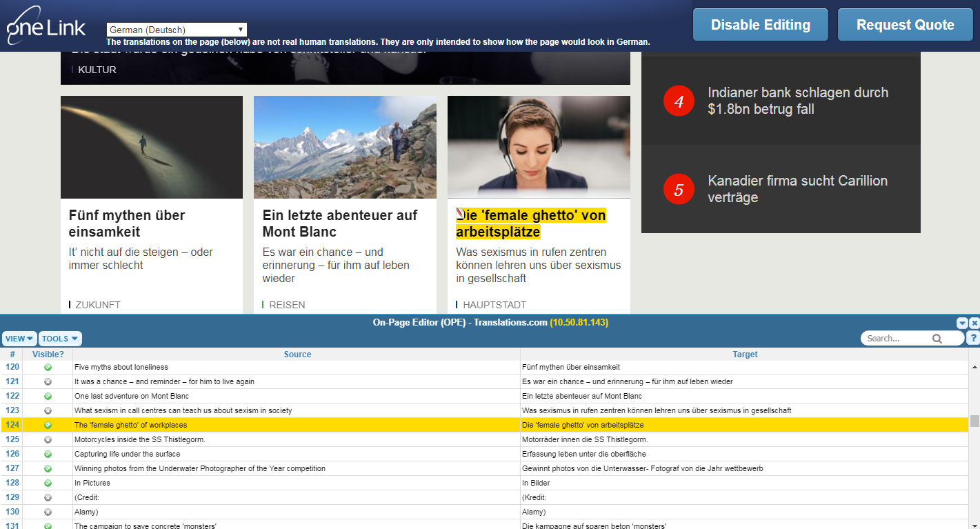The height and width of the screenshot is (529, 980).
Task: Click the gray visibility icon in row 125
Action: tap(48, 439)
